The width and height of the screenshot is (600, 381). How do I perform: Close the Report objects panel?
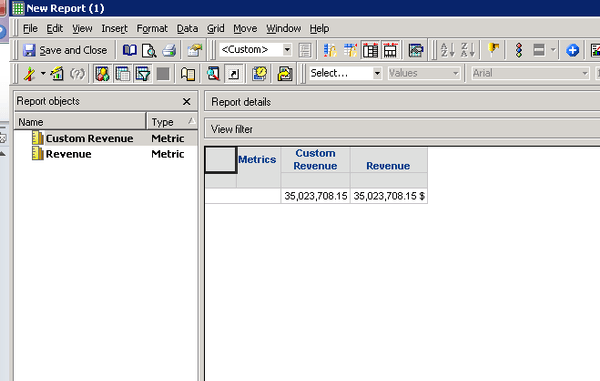[186, 102]
